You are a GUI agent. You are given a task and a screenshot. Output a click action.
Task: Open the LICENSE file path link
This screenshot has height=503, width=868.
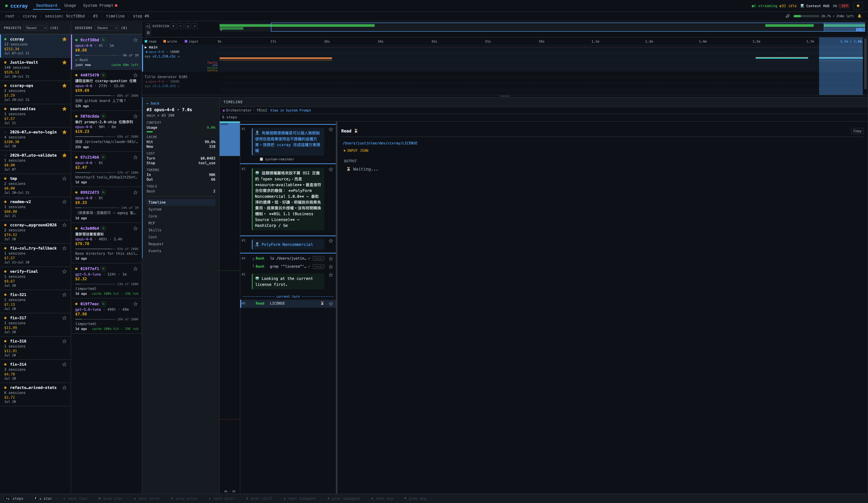[x=380, y=143]
